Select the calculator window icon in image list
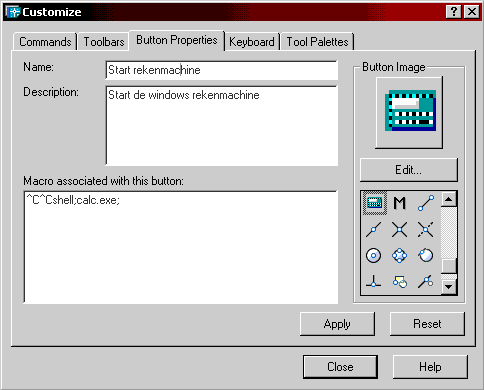 point(374,203)
